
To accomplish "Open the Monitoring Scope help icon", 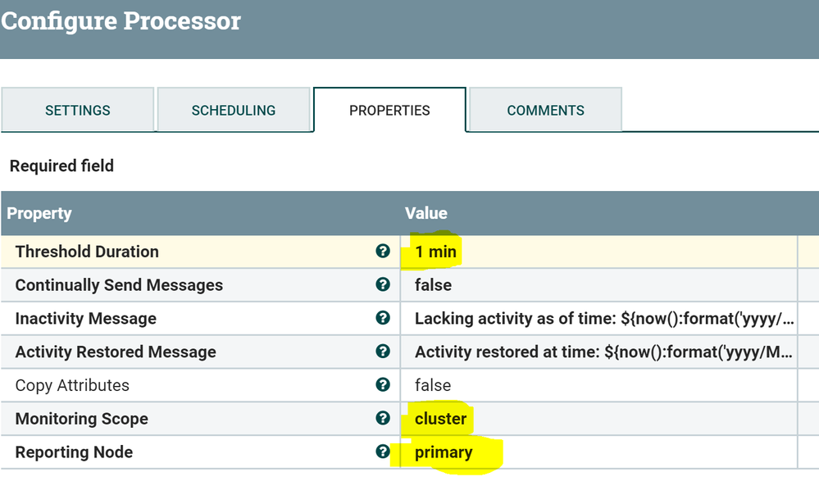I will point(382,418).
